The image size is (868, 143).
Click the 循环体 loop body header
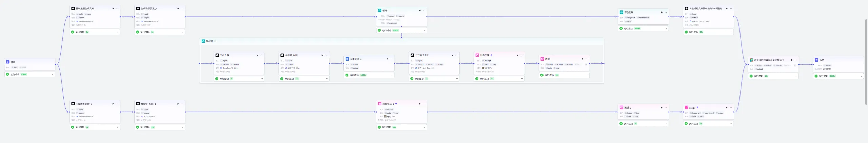[x=210, y=41]
